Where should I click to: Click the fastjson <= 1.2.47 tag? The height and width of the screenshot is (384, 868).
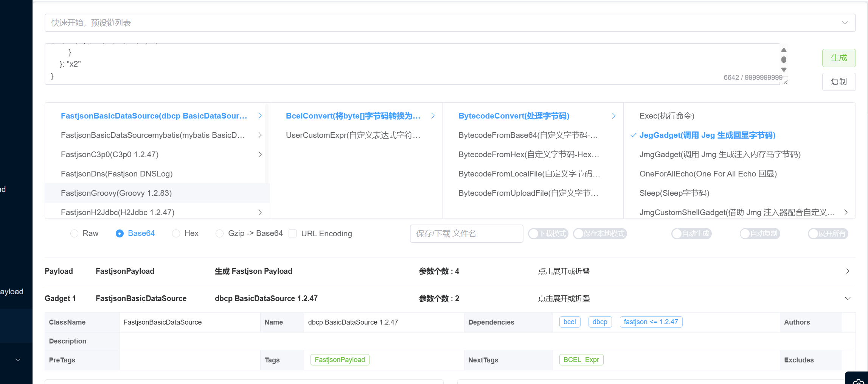(x=651, y=322)
